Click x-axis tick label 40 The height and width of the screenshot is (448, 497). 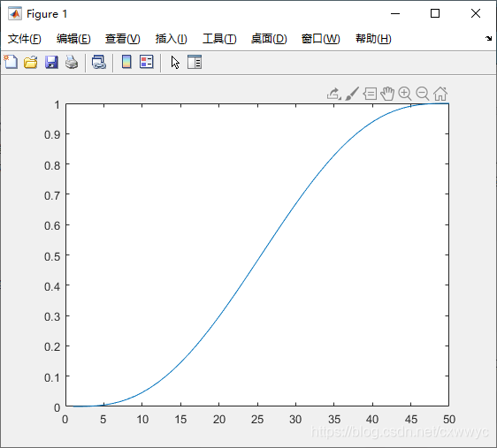tap(372, 420)
